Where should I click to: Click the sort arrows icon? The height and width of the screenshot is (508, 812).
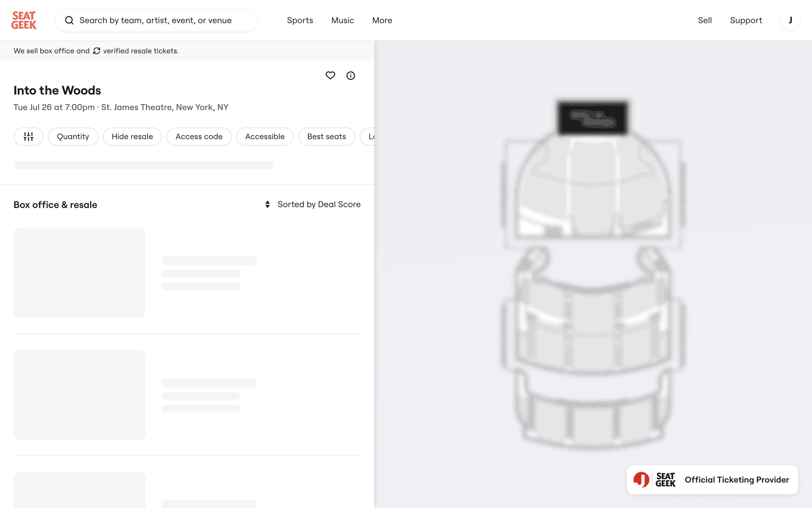coord(267,204)
